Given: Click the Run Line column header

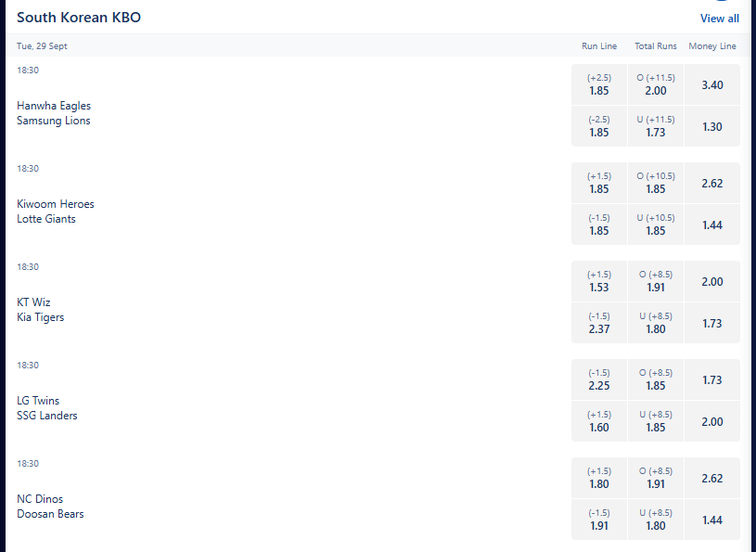Looking at the screenshot, I should point(599,45).
